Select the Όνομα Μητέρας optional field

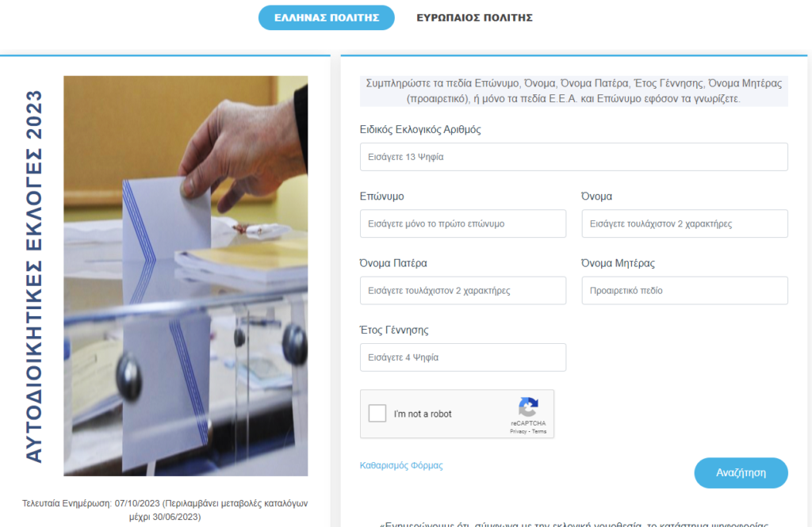click(684, 290)
